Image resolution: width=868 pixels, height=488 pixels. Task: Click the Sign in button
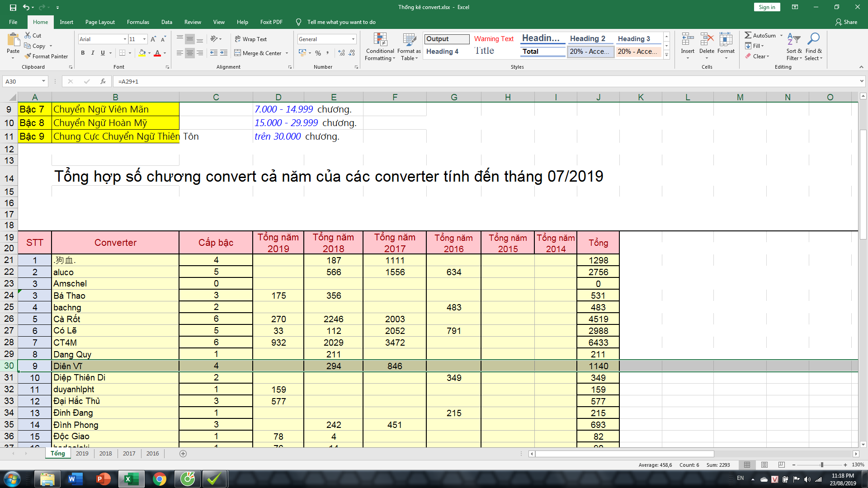pyautogui.click(x=766, y=7)
